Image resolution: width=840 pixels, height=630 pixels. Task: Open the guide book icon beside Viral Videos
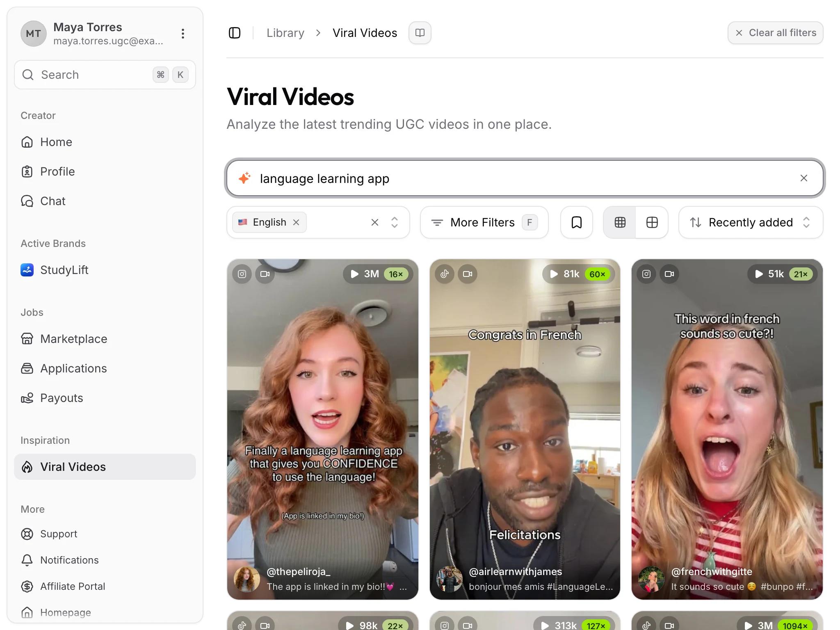pyautogui.click(x=420, y=33)
